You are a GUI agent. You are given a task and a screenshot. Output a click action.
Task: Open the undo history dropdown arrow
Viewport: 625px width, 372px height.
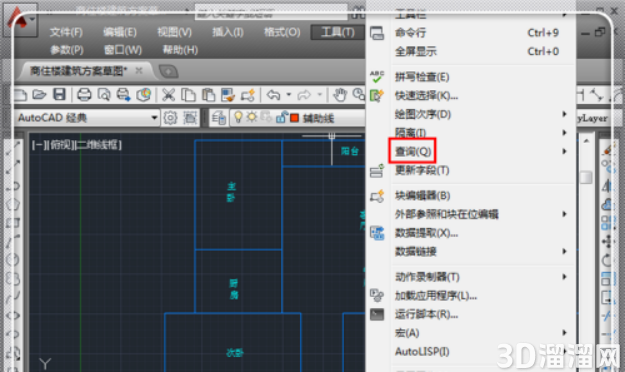[289, 95]
